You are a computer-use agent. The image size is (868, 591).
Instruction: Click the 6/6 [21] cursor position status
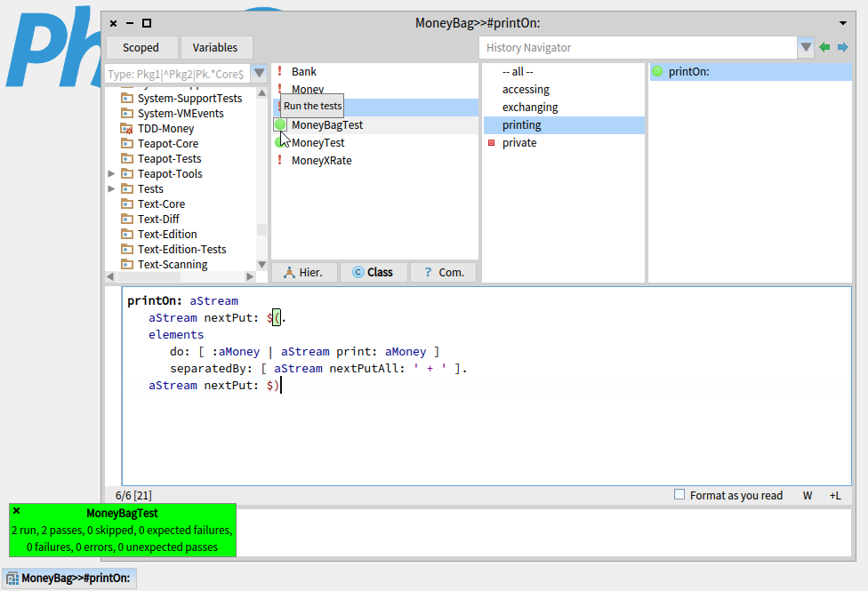133,496
